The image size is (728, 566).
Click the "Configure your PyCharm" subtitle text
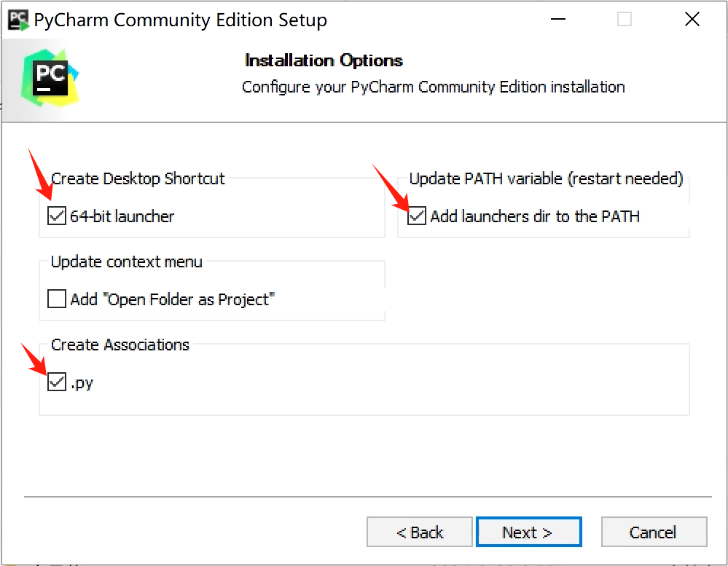pos(434,87)
